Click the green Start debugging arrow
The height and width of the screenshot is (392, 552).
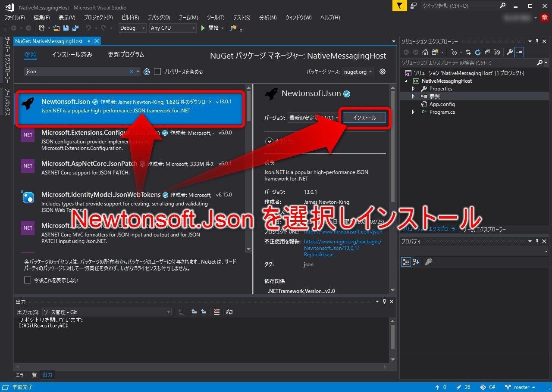(203, 28)
